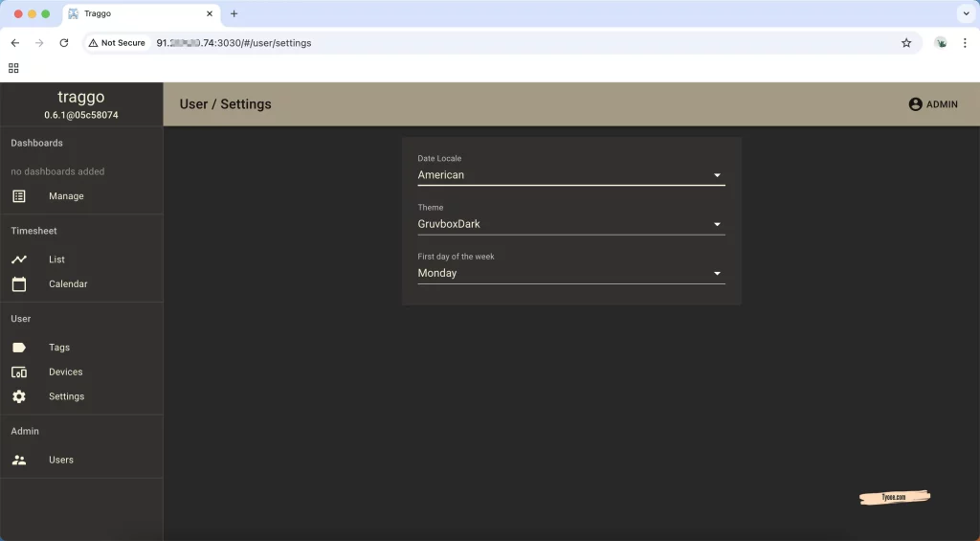Screen dimensions: 980x541
Task: Click the Manage dashboards list icon
Action: [x=19, y=196]
